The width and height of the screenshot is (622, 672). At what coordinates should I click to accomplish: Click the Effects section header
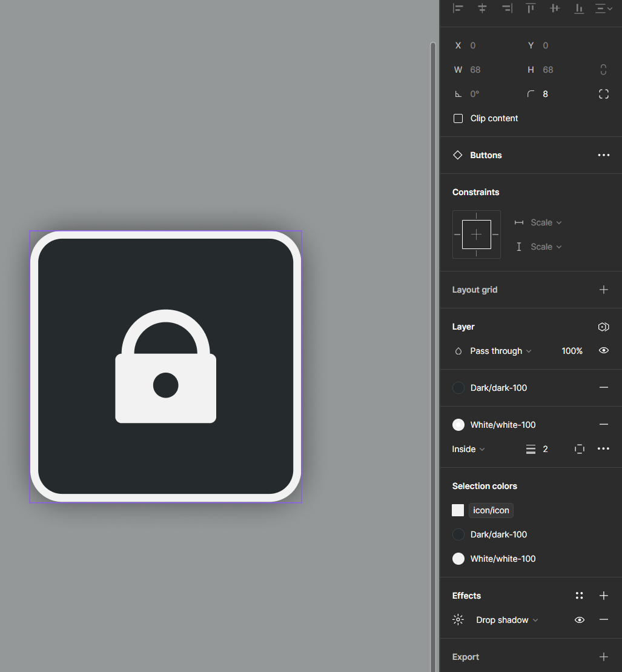(466, 596)
